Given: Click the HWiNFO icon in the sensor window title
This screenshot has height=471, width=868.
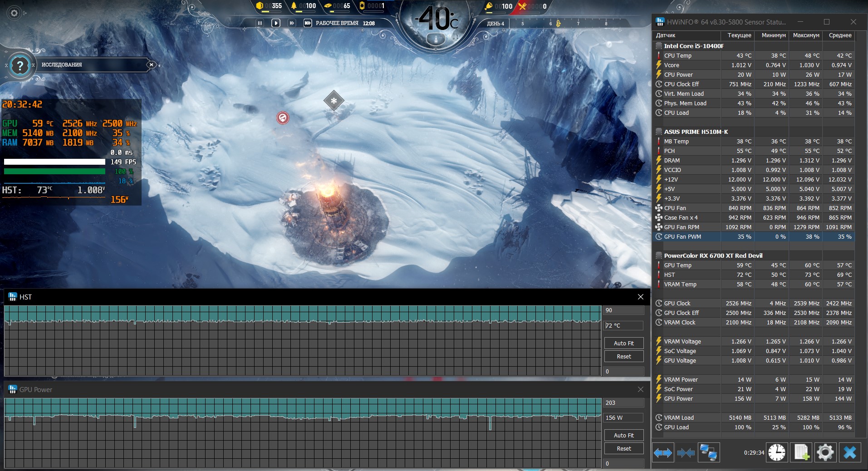Looking at the screenshot, I should tap(660, 22).
